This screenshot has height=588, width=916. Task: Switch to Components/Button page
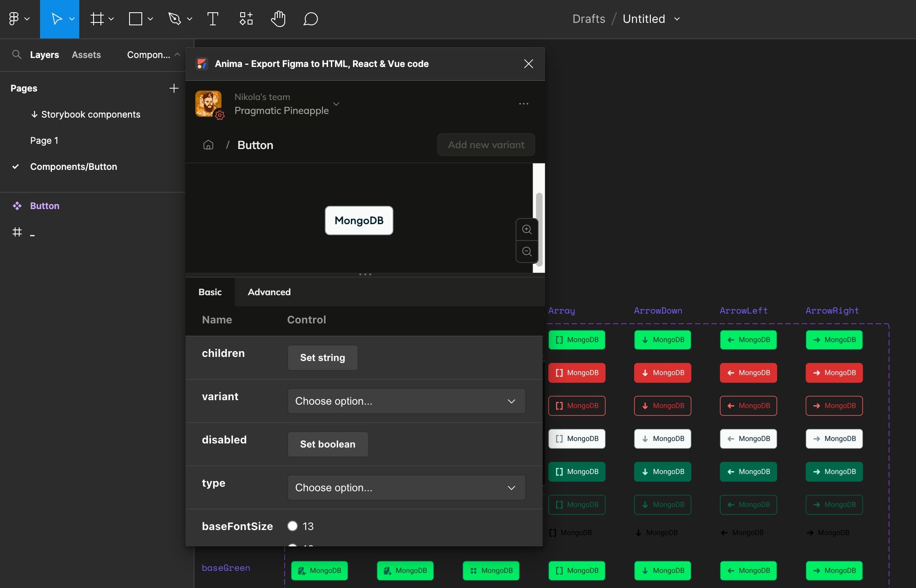[74, 167]
